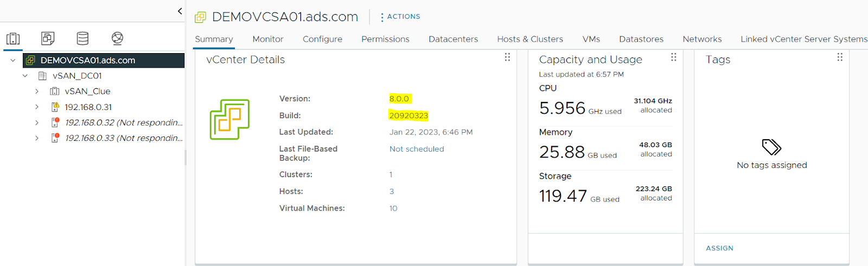Image resolution: width=868 pixels, height=266 pixels.
Task: Switch to the Datastores tab
Action: coord(641,39)
